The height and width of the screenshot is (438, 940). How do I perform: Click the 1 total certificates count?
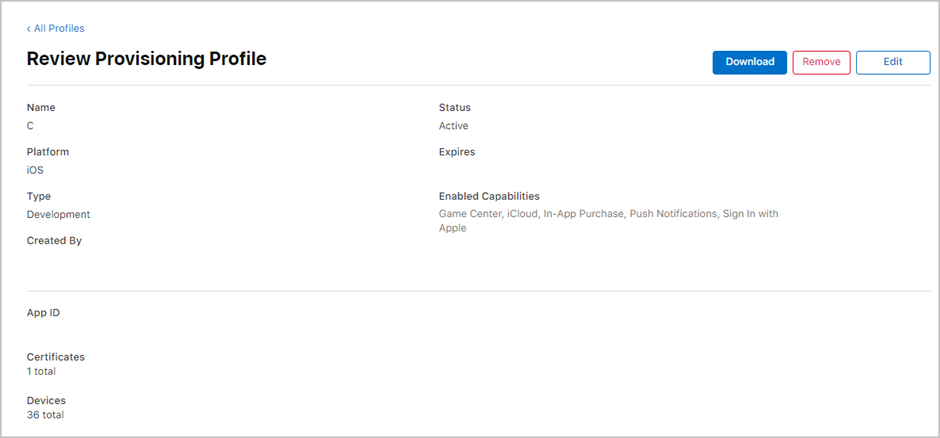(41, 371)
